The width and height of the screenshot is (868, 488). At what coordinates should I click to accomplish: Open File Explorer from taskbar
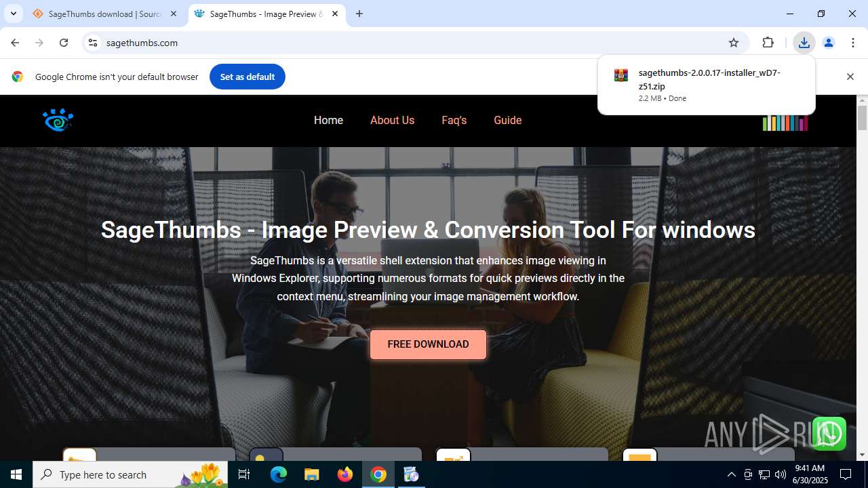point(311,474)
